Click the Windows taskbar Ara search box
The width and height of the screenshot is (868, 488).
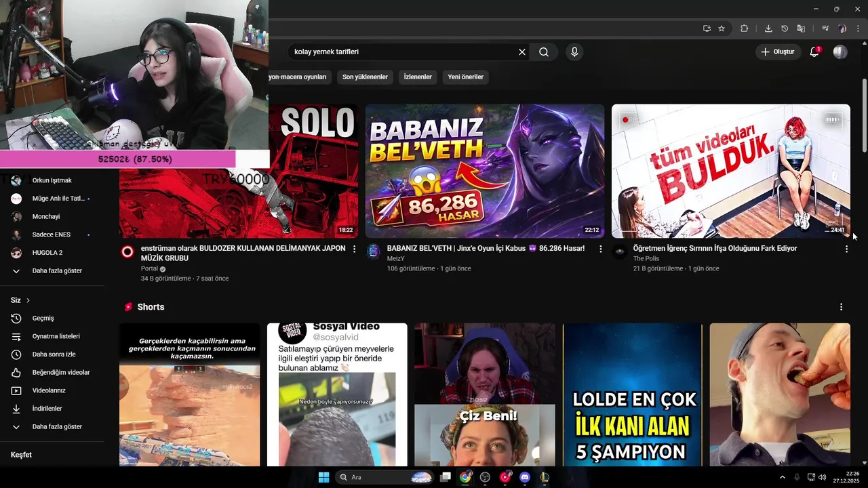[385, 477]
